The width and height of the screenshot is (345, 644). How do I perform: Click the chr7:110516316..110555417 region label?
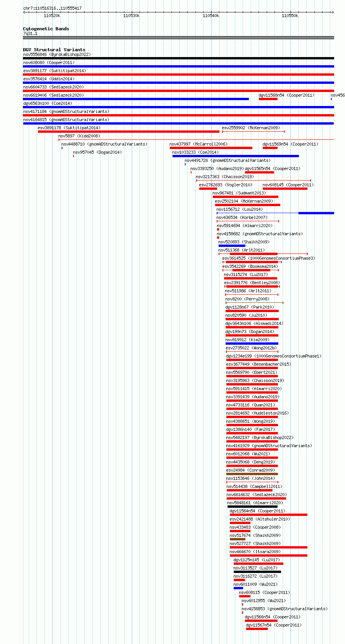(52, 8)
